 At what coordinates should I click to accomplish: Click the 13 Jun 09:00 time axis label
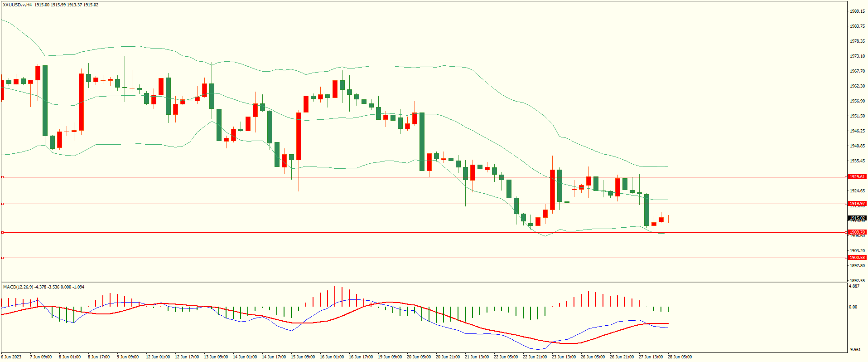(216, 357)
